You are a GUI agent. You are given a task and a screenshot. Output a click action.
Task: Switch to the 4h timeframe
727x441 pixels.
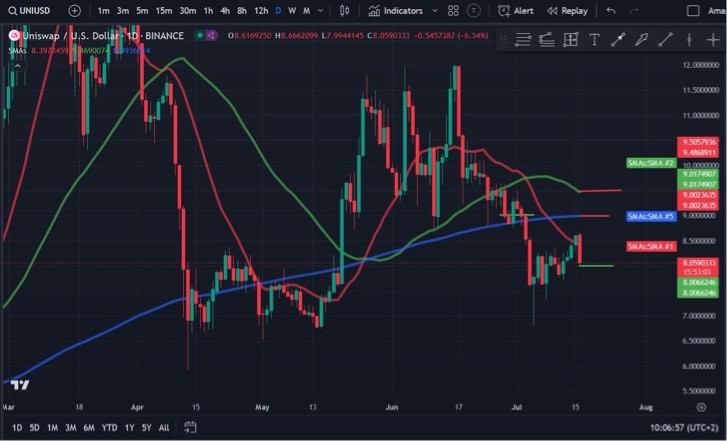225,11
